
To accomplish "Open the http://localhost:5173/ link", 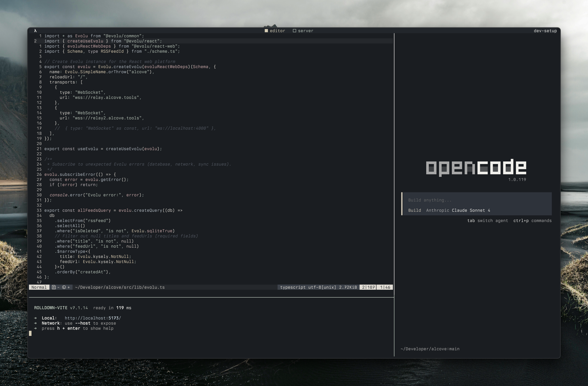I will point(93,318).
